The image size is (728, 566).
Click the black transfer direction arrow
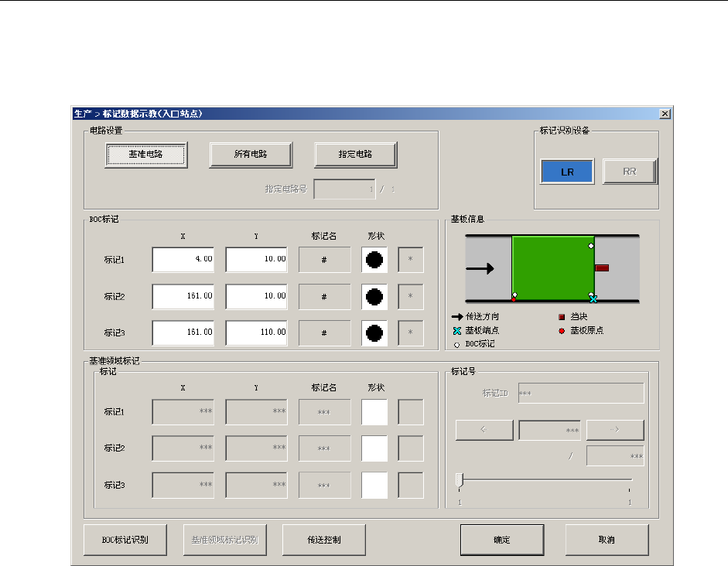pos(480,269)
